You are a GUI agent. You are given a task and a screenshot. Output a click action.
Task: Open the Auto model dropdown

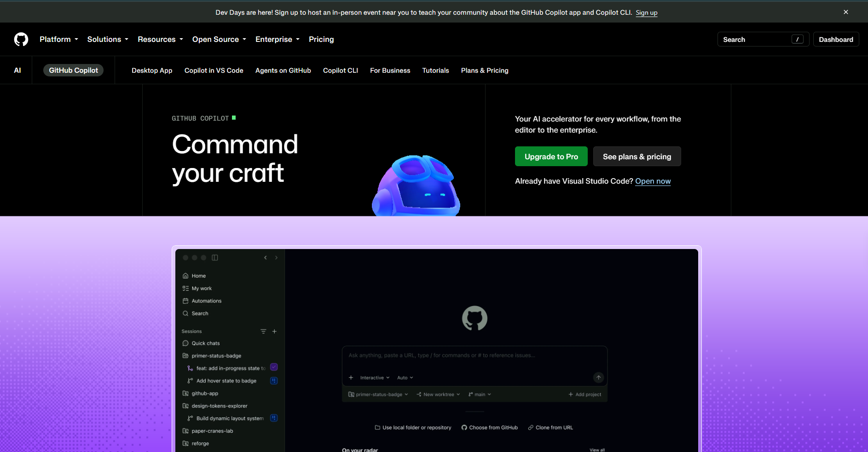tap(405, 378)
